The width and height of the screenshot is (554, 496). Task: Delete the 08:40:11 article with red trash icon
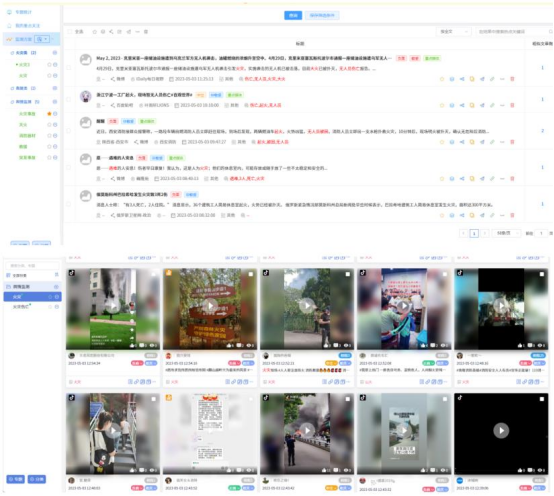[512, 179]
